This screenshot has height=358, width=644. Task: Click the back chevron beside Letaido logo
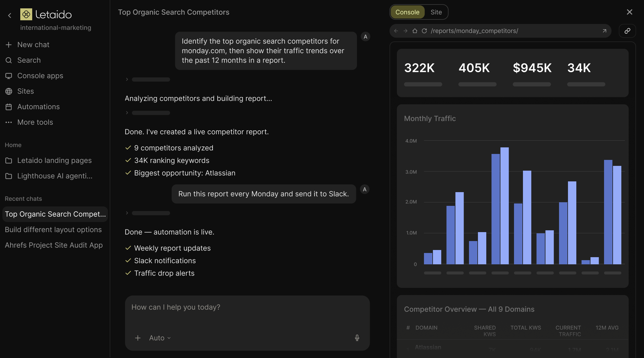coord(10,15)
